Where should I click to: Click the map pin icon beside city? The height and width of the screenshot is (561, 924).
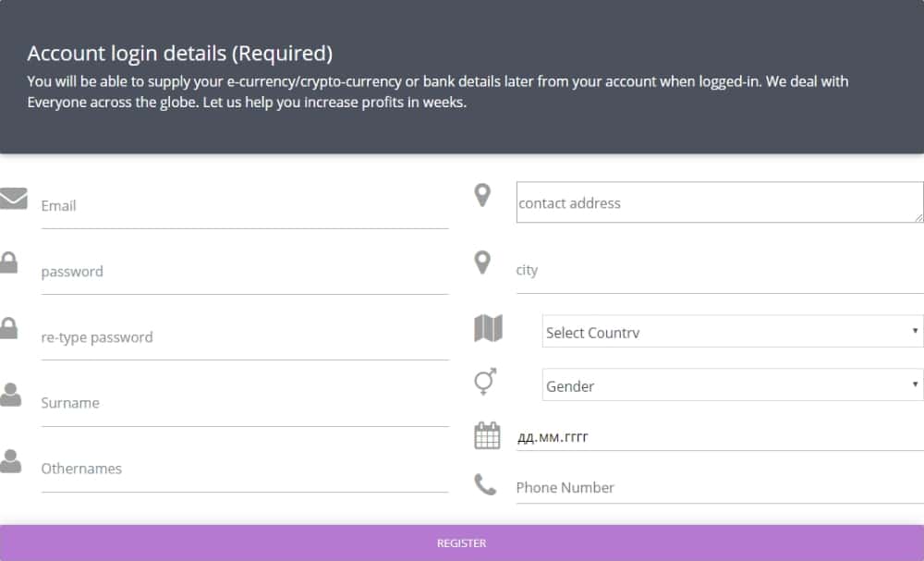481,262
